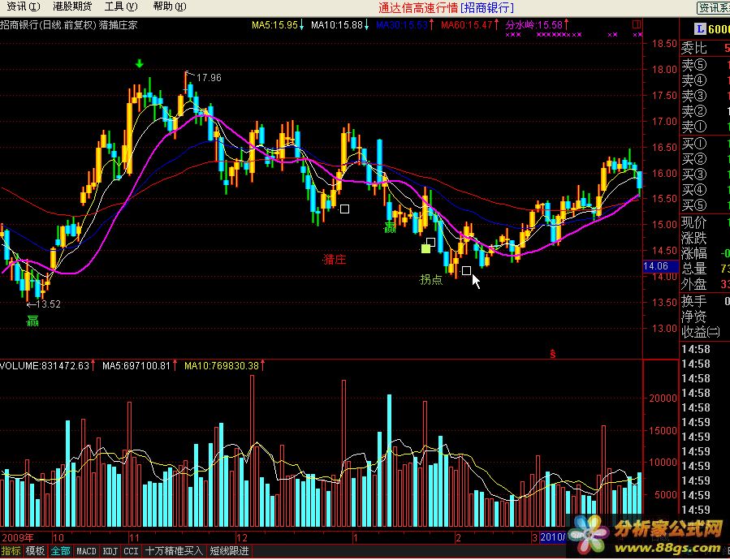
Task: Click the 招商银行(日线.前复权) chart title
Action: point(48,24)
